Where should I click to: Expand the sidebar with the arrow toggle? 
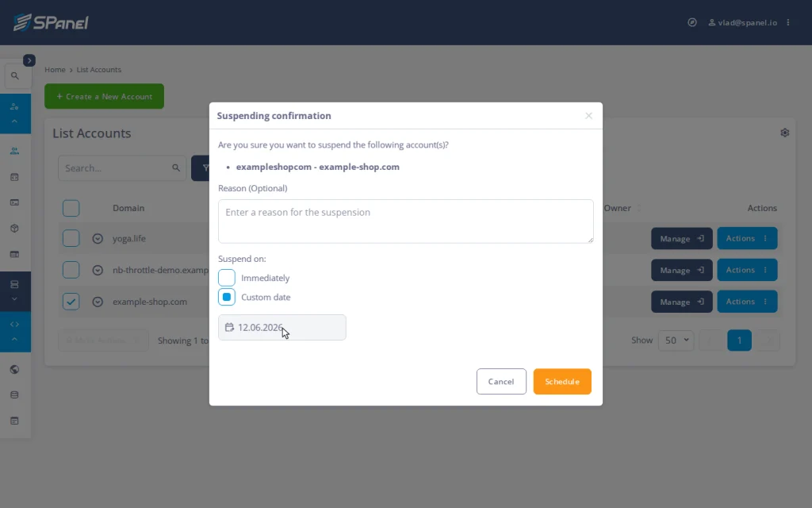point(29,60)
